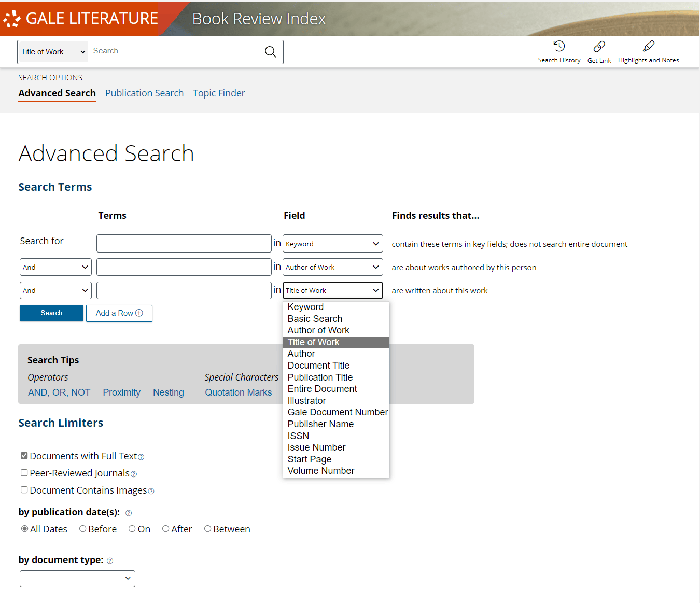Viewport: 700px width, 603px height.
Task: Focus the top Search... input field
Action: click(x=174, y=51)
